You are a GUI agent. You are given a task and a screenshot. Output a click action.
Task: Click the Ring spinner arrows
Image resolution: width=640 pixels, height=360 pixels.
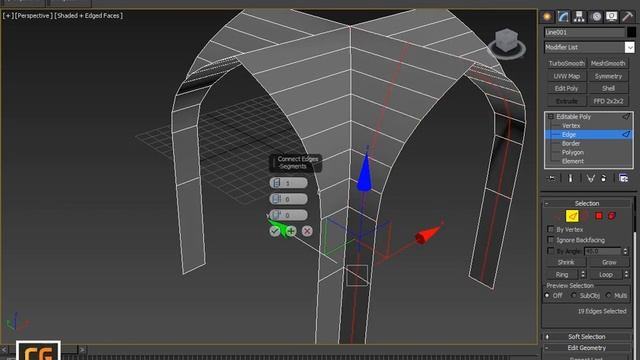coord(583,274)
